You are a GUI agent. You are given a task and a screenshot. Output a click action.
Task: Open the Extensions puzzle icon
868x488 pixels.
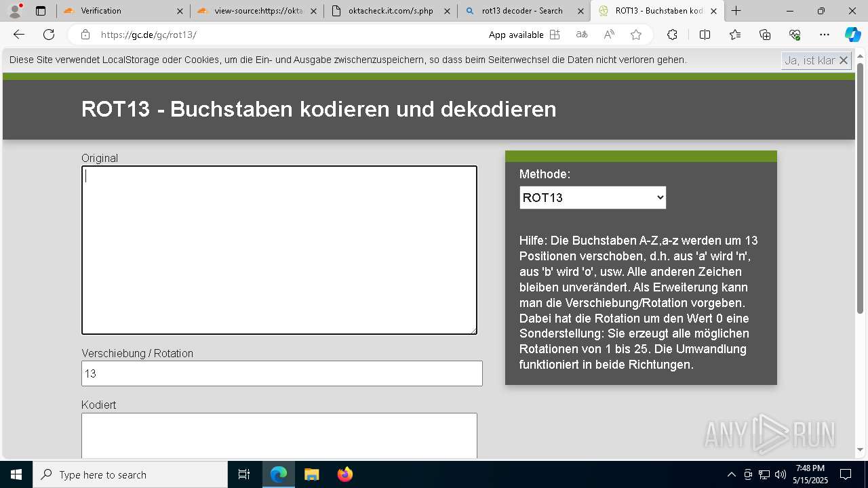tap(672, 35)
